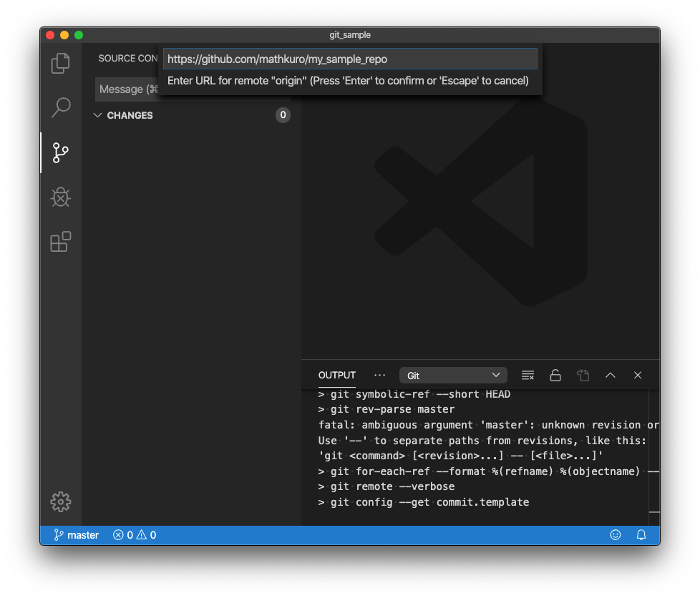Viewport: 700px width, 598px height.
Task: Click the feedback smiley in status bar
Action: (x=615, y=534)
